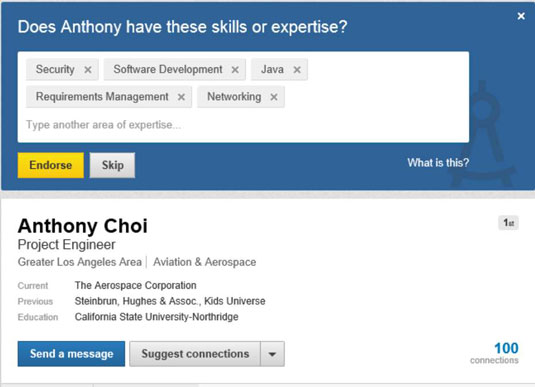Screen dimensions: 535x387
Task: Focus the Type another area of expertise field
Action: [x=243, y=125]
